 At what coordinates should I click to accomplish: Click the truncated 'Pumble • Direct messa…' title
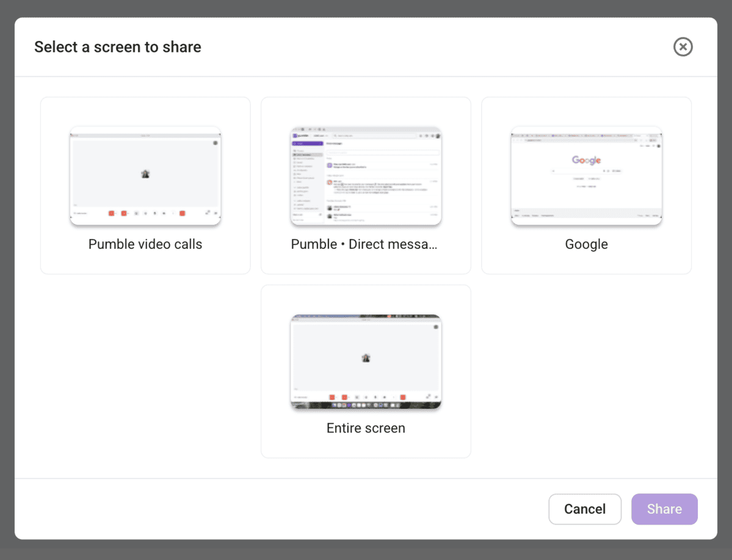pos(365,244)
